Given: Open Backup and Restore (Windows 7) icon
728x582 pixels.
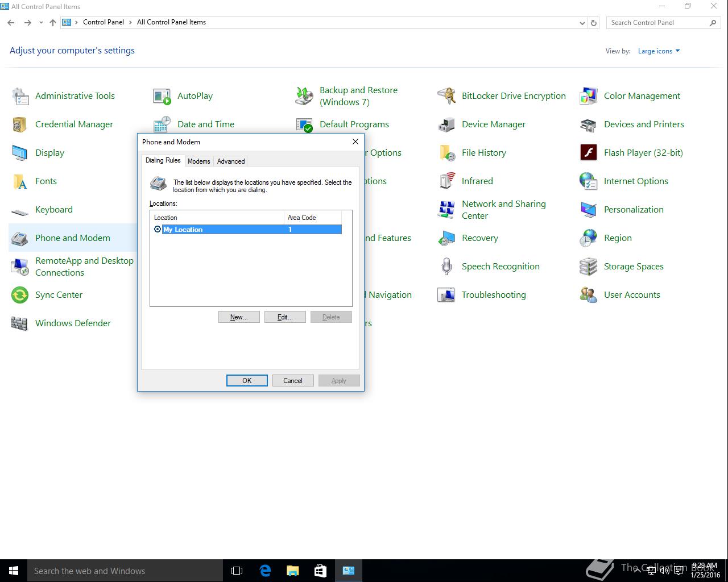Looking at the screenshot, I should (x=304, y=96).
